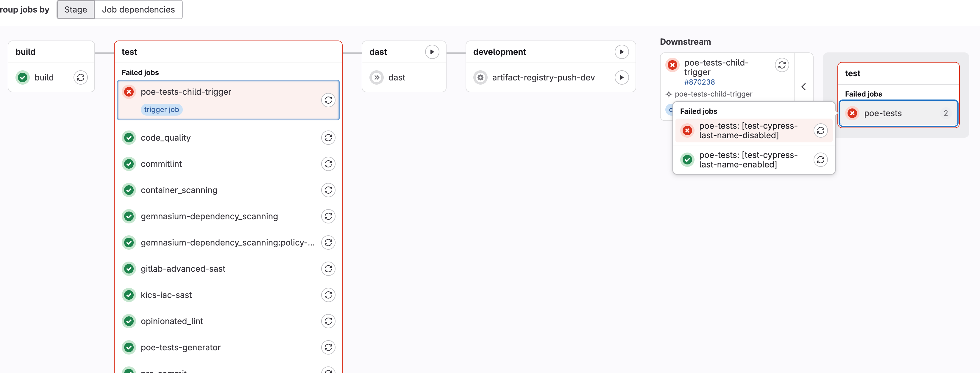Run artifact-registry-push-dev manual job

621,78
